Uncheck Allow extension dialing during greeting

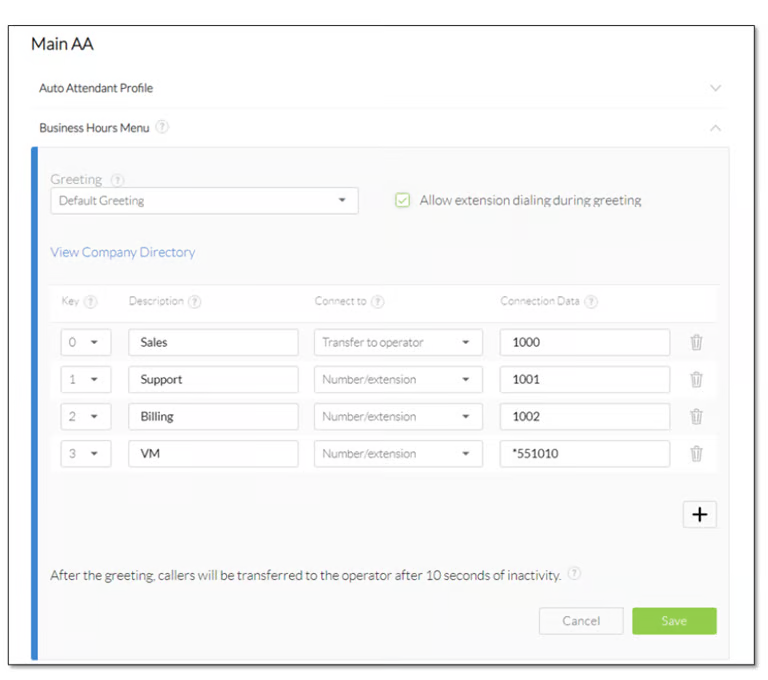[402, 200]
